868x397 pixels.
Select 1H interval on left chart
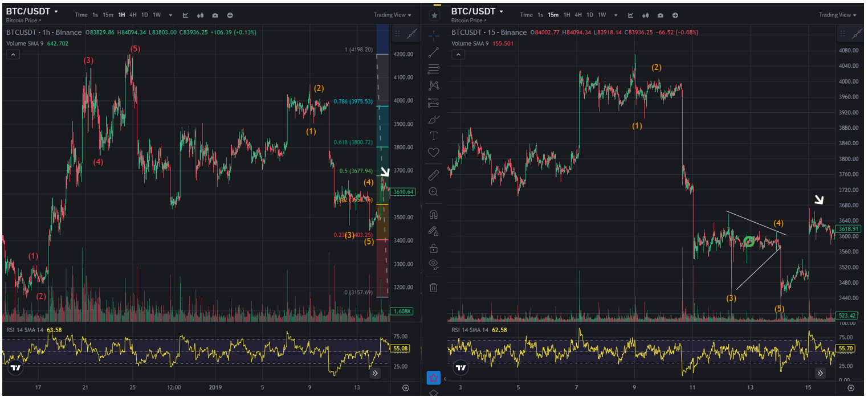121,15
